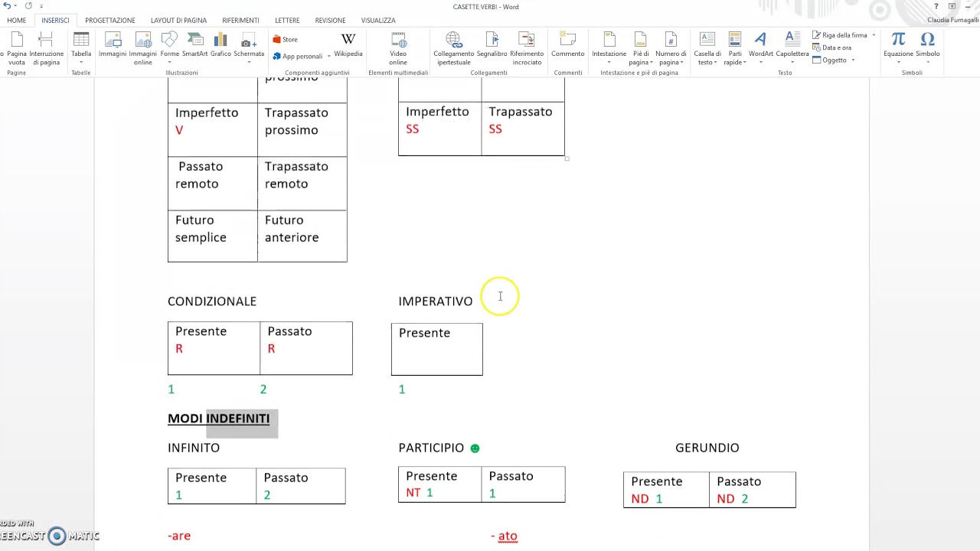This screenshot has height=551, width=980.
Task: Switch to the REVISIONE tab
Action: pos(330,21)
